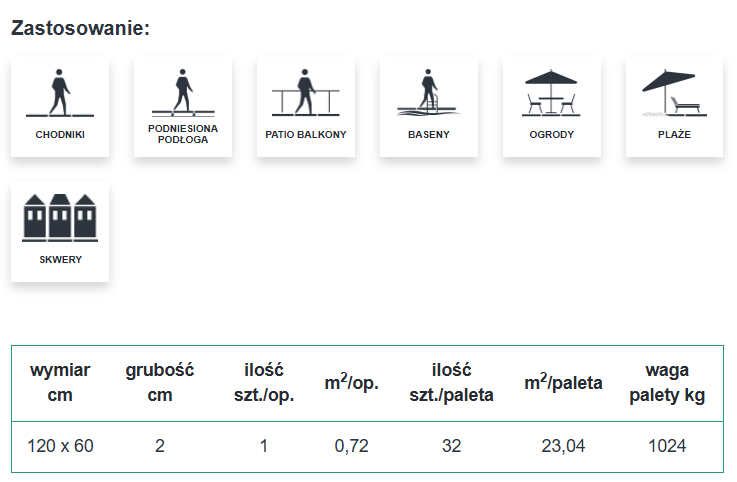Select the Plaże beach umbrella lounger icon
Image resolution: width=737 pixels, height=482 pixels.
[x=674, y=93]
